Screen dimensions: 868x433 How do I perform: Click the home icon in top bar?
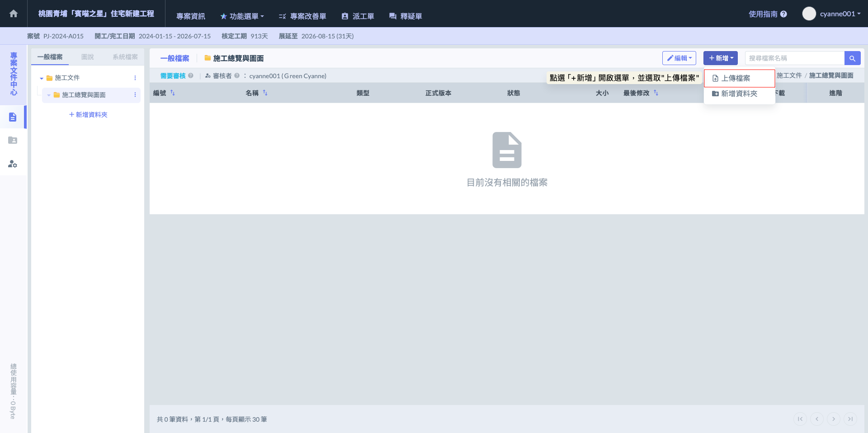[14, 14]
